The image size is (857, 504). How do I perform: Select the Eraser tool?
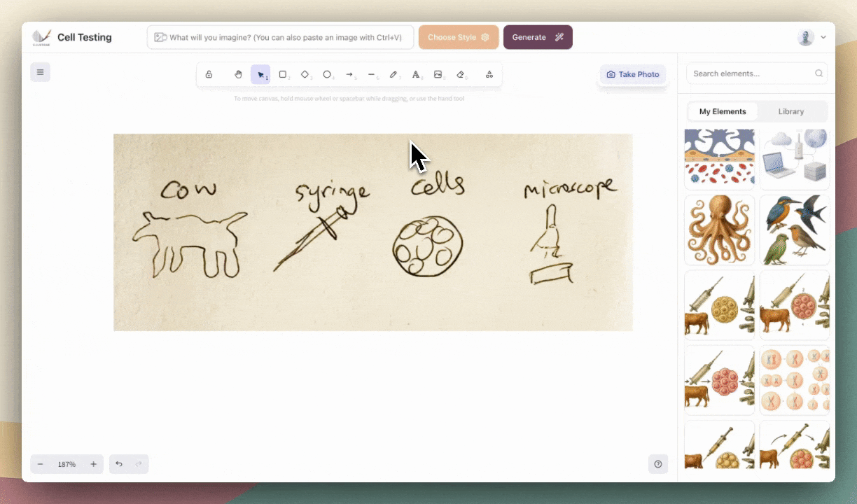(x=461, y=74)
